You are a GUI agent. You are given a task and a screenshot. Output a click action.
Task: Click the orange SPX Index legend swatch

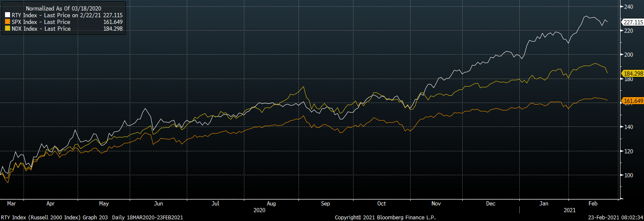coord(7,22)
